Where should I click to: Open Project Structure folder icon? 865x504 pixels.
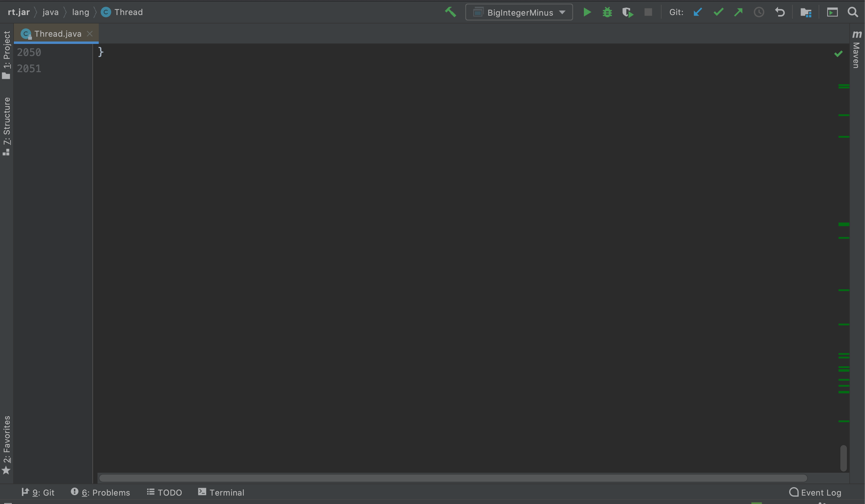click(806, 12)
